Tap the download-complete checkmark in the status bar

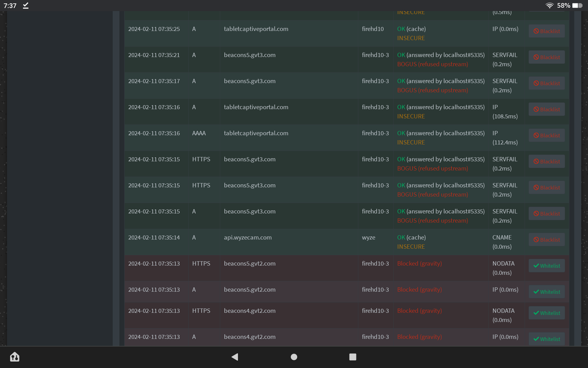[26, 5]
